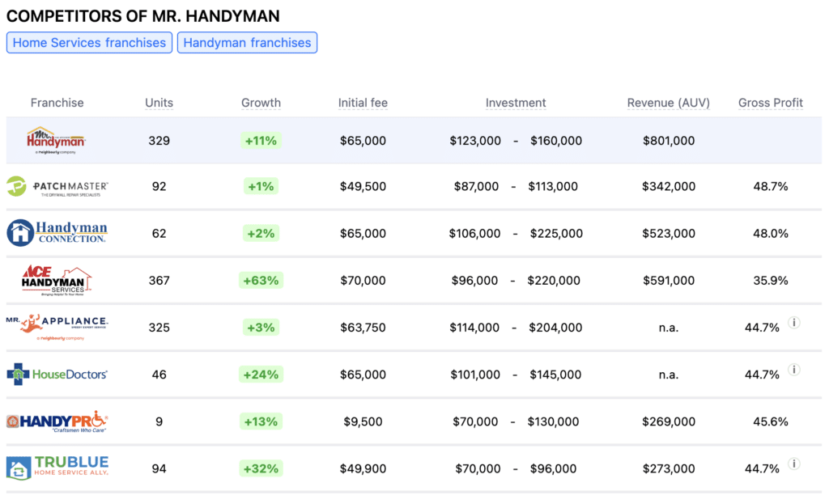Click the Competitors of Mr. Handyman heading
The image size is (829, 504).
coord(143,16)
